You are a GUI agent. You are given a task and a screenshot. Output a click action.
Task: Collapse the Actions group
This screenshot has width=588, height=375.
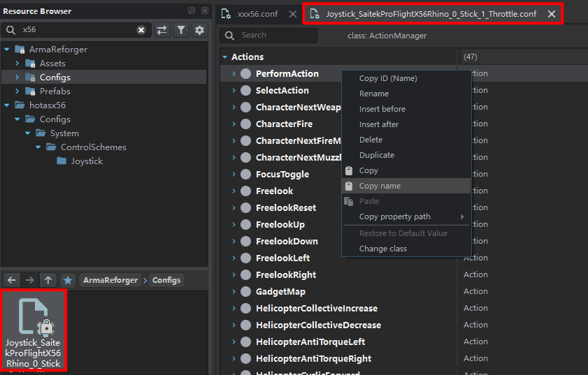(x=224, y=57)
